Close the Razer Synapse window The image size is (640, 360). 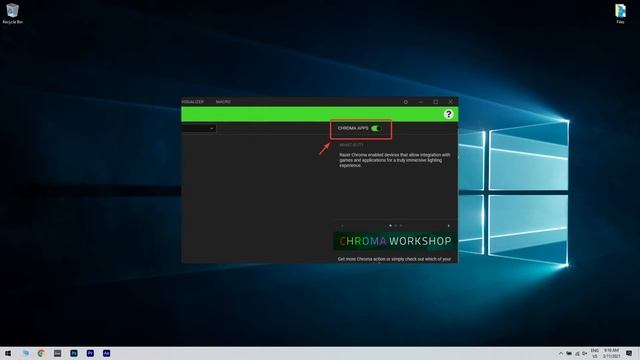click(x=450, y=102)
